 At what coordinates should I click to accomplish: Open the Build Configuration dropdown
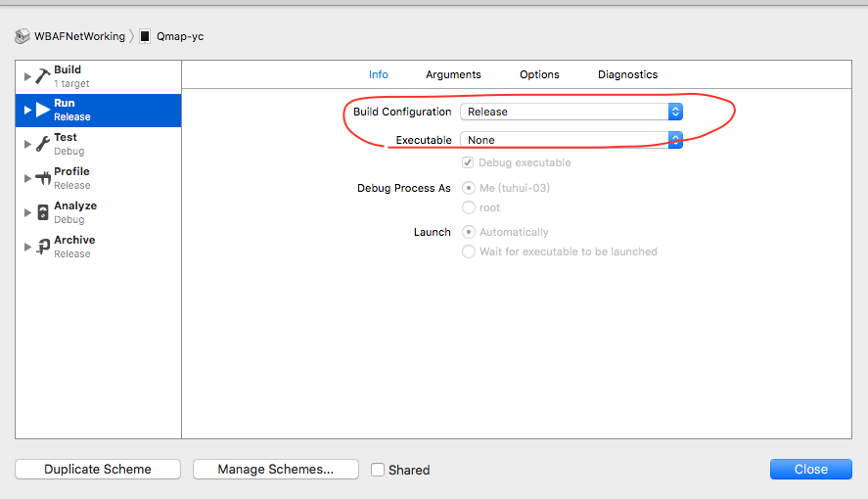coord(571,112)
